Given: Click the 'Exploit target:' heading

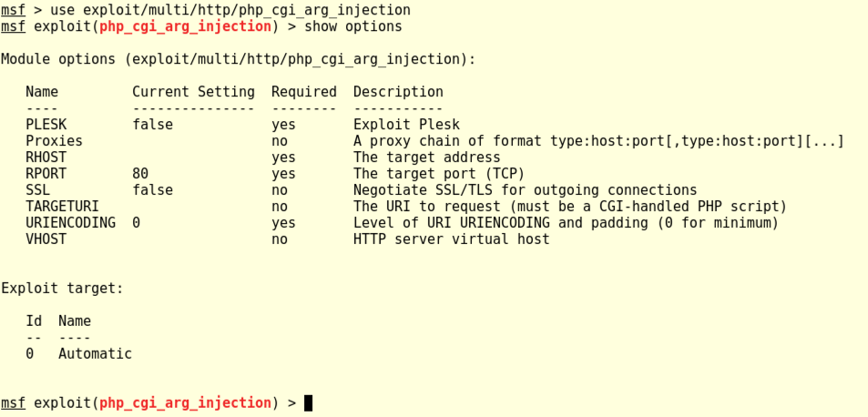Looking at the screenshot, I should pyautogui.click(x=62, y=289).
